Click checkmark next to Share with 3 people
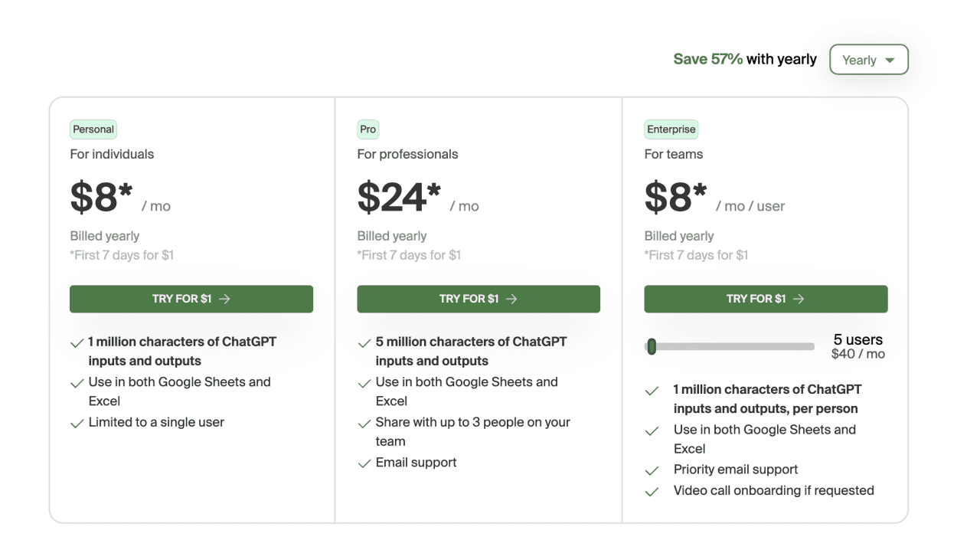Viewport: 980px width, 550px height. point(364,423)
